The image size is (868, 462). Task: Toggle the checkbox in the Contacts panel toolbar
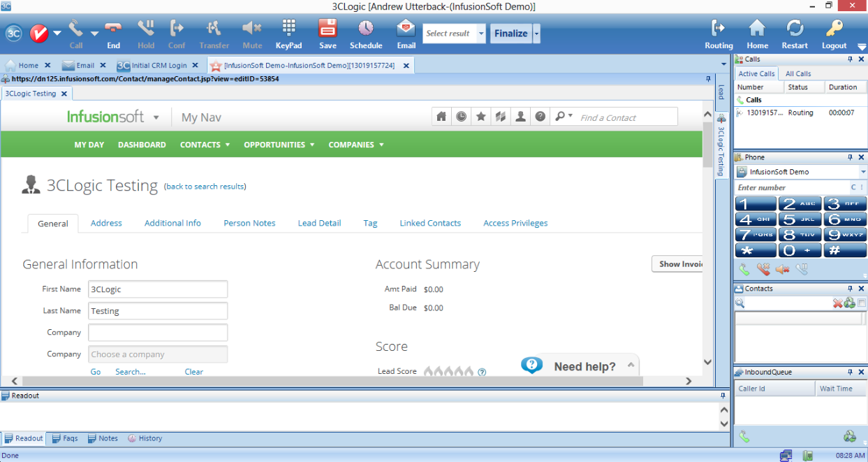coord(862,303)
